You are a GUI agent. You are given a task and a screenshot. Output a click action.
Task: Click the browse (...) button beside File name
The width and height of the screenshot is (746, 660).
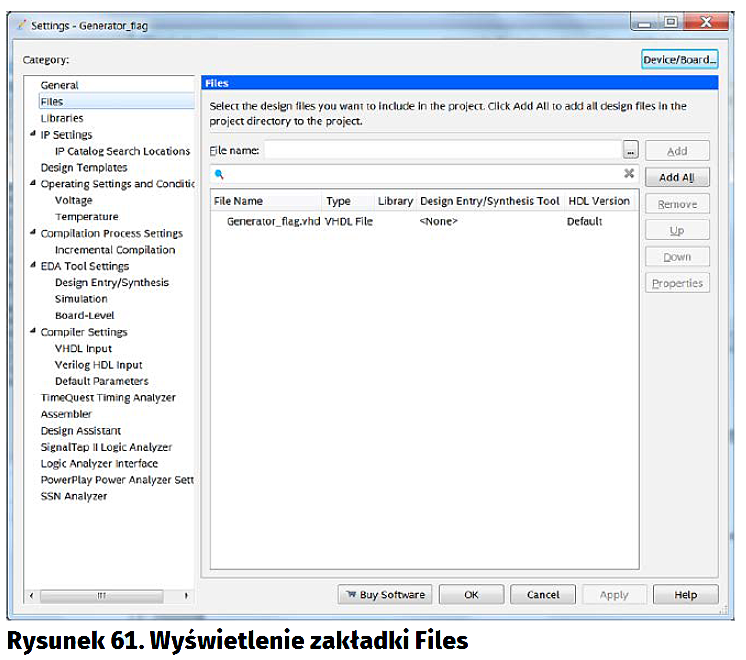(629, 151)
